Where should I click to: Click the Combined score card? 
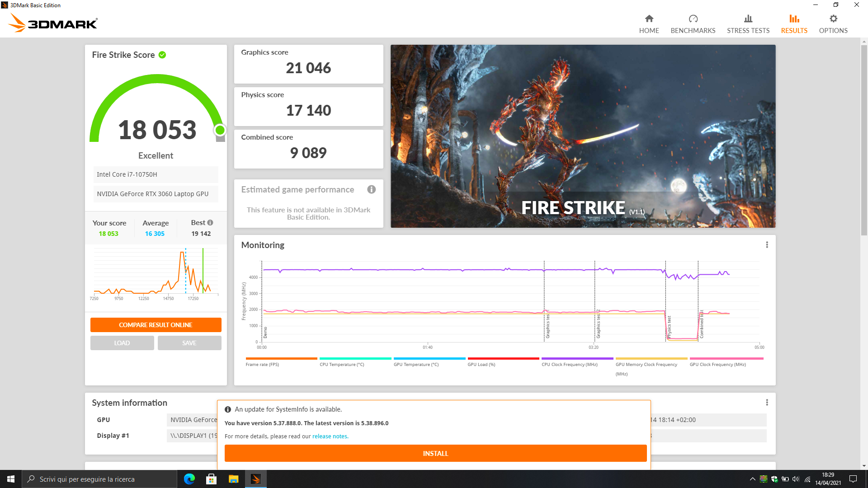coord(308,149)
